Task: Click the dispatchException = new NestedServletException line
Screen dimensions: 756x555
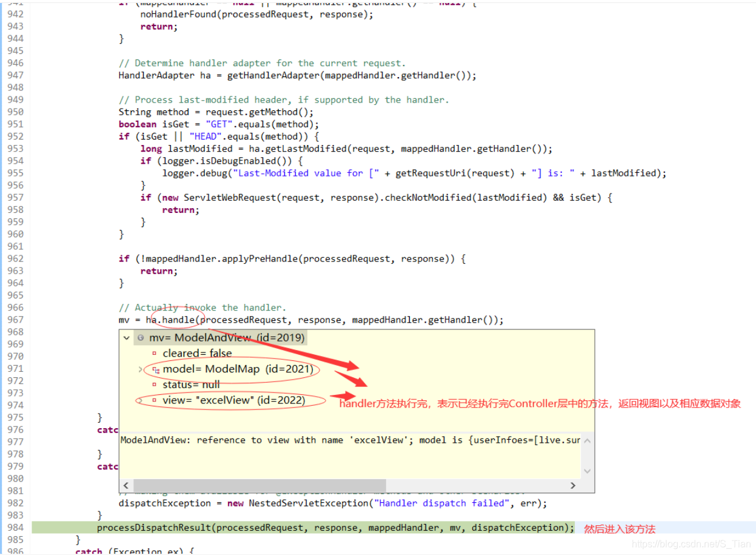Action: coord(333,503)
